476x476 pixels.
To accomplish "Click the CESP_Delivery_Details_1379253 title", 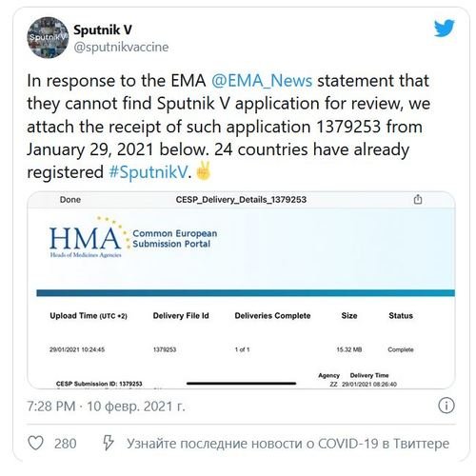I will 241,200.
